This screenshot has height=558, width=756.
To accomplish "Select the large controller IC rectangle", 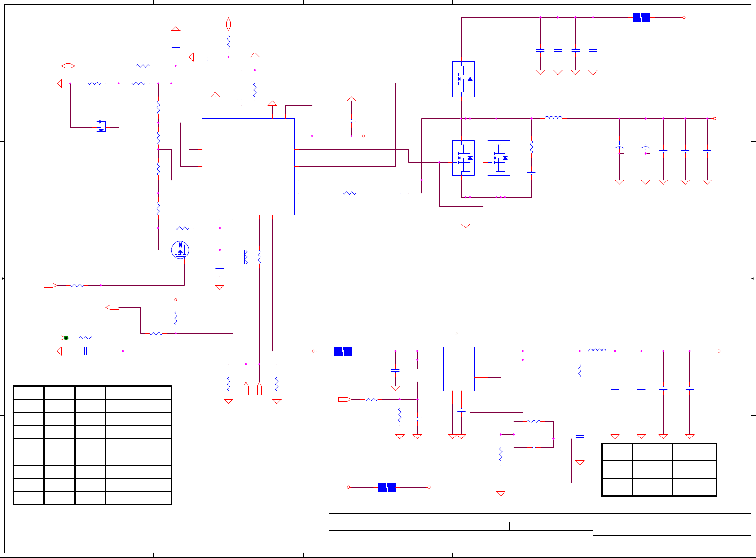I will (248, 166).
